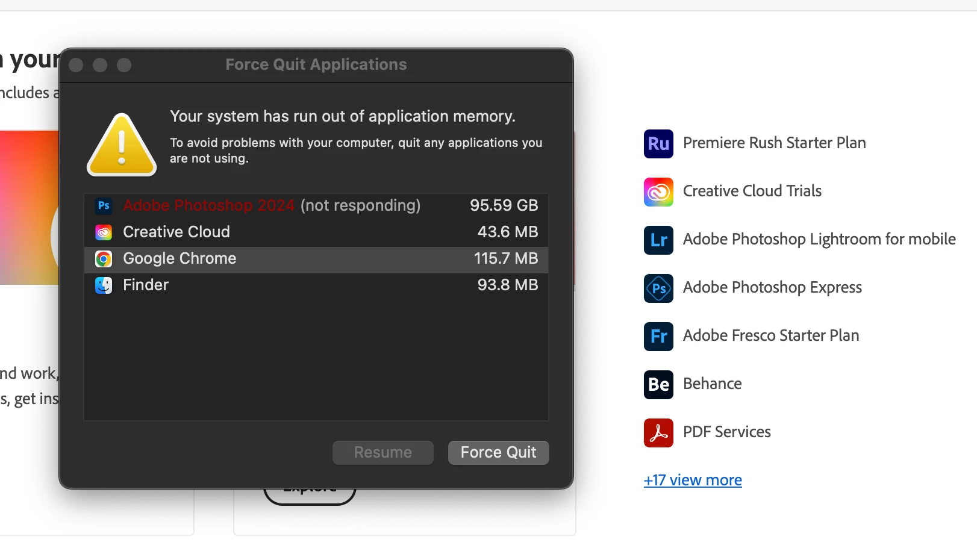Open Adobe Photoshop Express link text
The height and width of the screenshot is (560, 977).
tap(772, 287)
